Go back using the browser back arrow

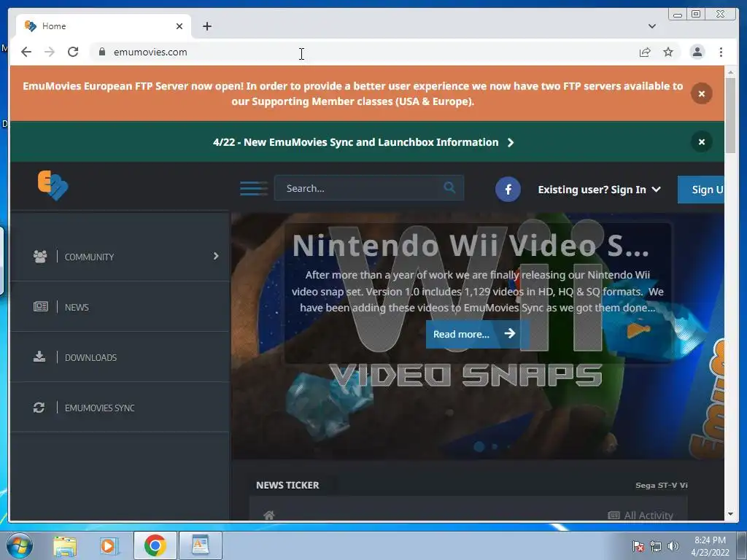pyautogui.click(x=26, y=52)
